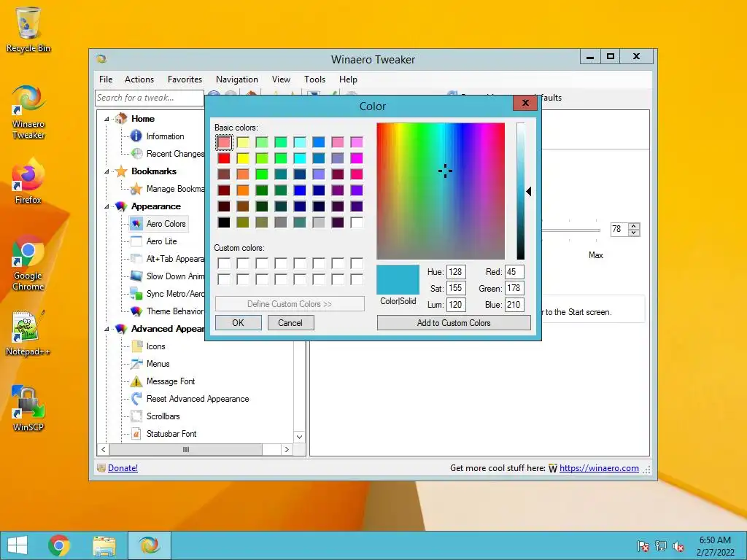The height and width of the screenshot is (560, 747).
Task: Open Chrome from the taskbar
Action: (x=59, y=545)
